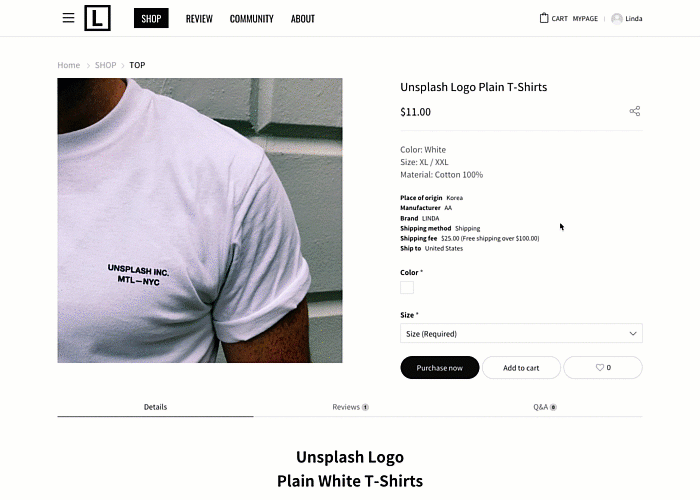Click the Add to cart button
Image resolution: width=700 pixels, height=500 pixels.
(521, 367)
